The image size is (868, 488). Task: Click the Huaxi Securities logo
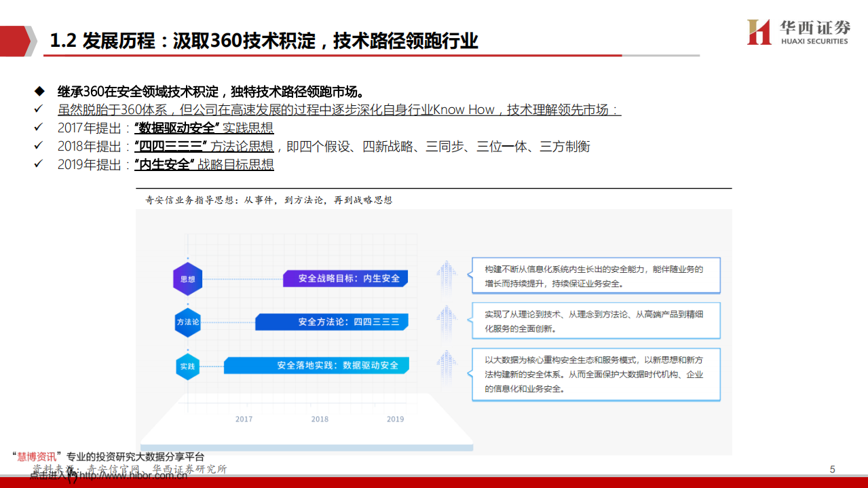click(798, 31)
